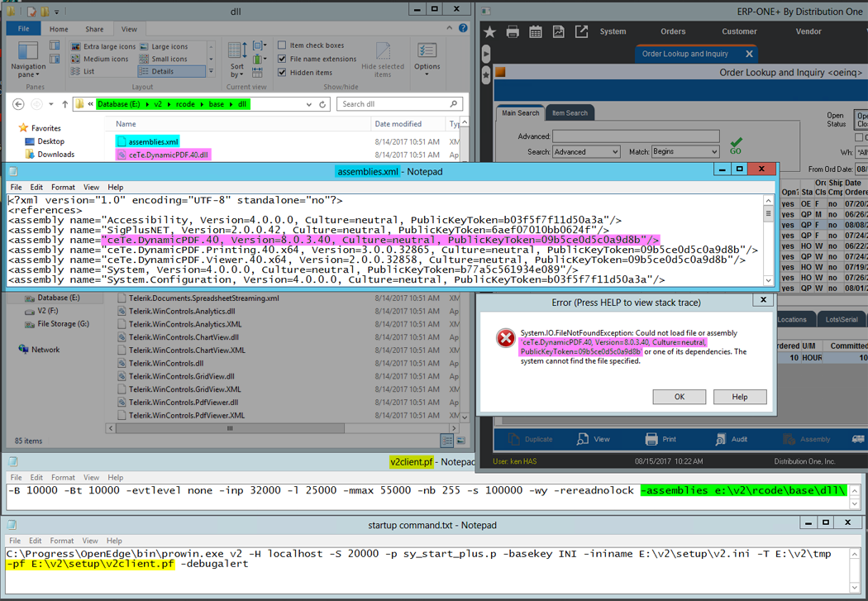
Task: Switch layout to Medium icons
Action: [x=100, y=59]
